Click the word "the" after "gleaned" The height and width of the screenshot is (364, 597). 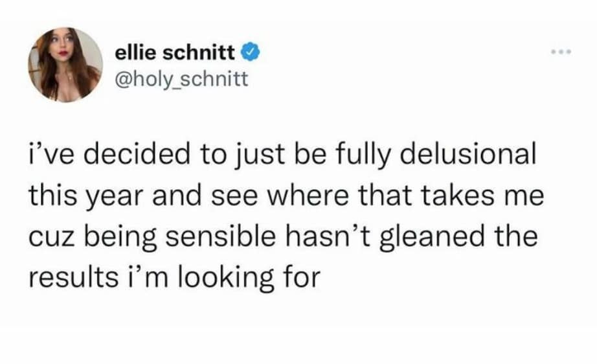coord(517,238)
